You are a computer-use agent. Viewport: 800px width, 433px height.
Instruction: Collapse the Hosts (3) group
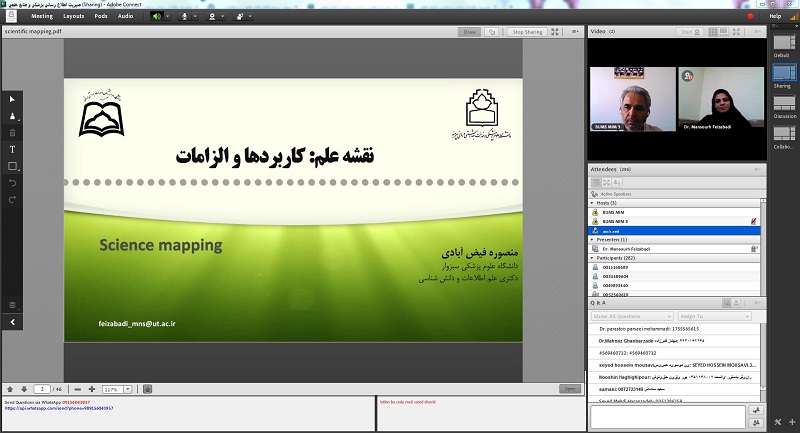tap(592, 203)
